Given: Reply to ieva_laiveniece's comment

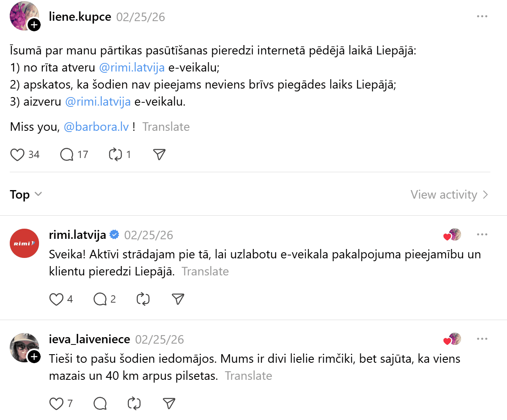Looking at the screenshot, I should click(100, 404).
